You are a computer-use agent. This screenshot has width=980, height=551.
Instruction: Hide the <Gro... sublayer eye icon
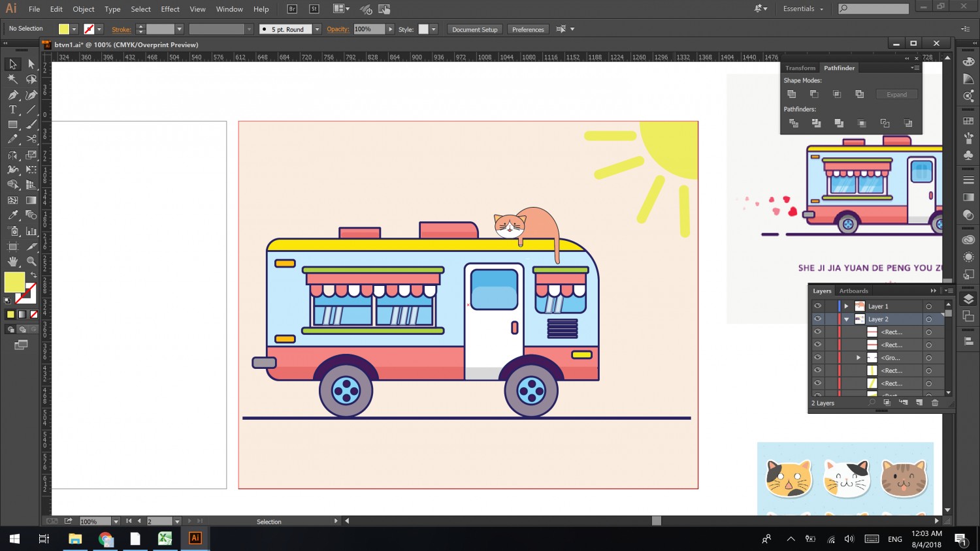(817, 357)
